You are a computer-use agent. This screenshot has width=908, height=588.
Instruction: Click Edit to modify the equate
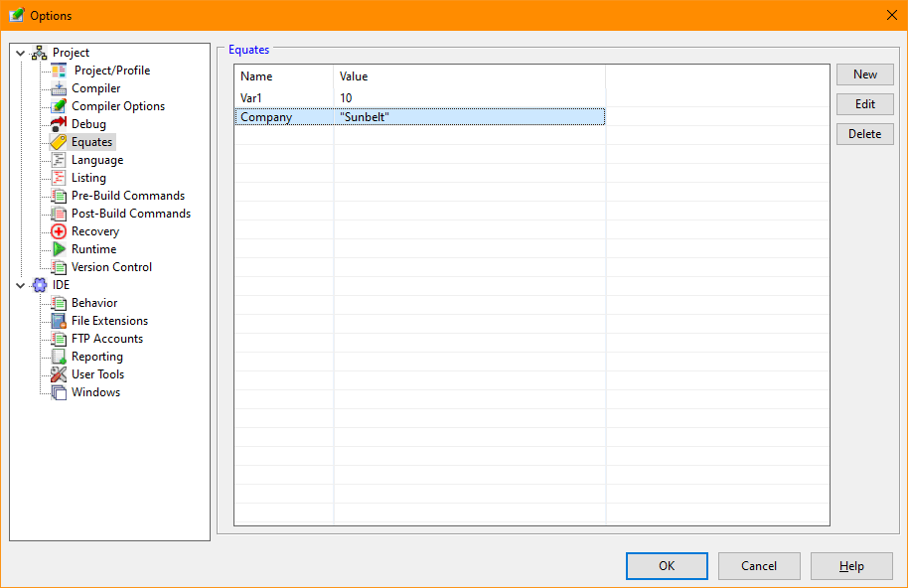(864, 104)
